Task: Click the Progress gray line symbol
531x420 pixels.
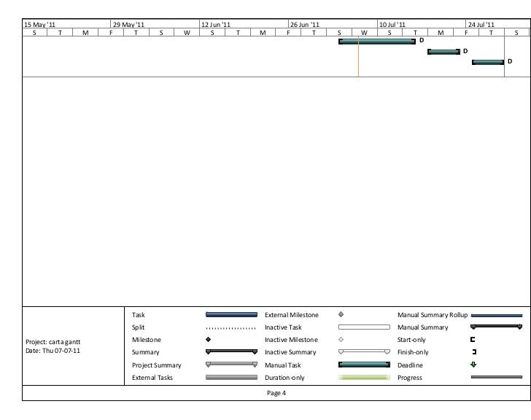Action: (x=497, y=377)
